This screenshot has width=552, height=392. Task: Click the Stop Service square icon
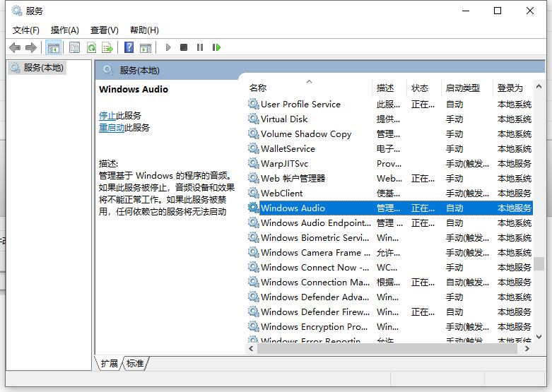[184, 47]
